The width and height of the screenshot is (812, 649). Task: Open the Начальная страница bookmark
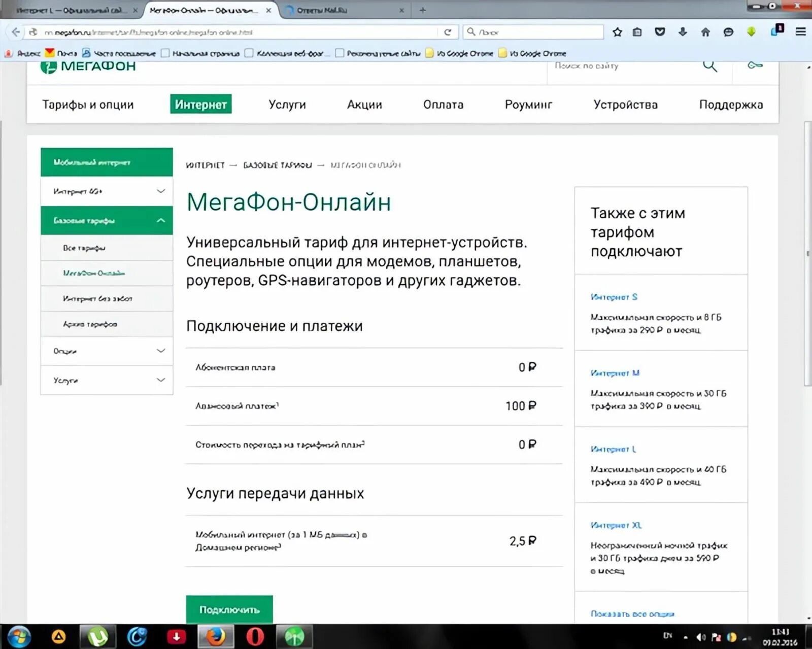200,53
